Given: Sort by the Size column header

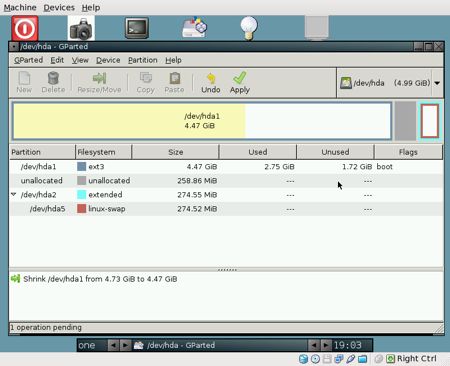Looking at the screenshot, I should [176, 152].
